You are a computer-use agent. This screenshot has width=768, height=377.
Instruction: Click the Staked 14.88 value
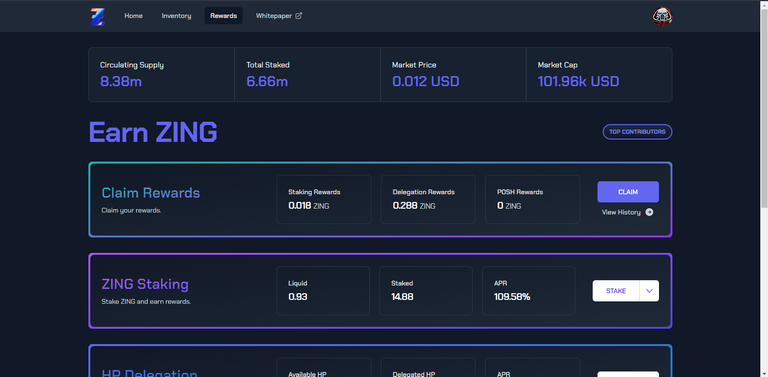click(x=402, y=297)
